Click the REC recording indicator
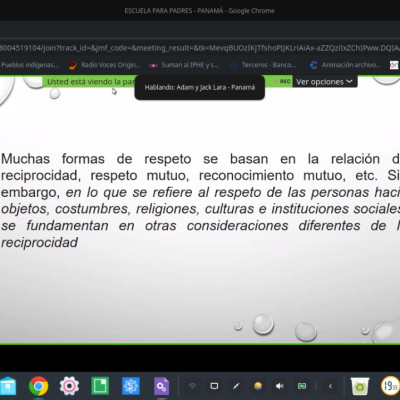Viewport: 400px width, 400px height. point(283,81)
